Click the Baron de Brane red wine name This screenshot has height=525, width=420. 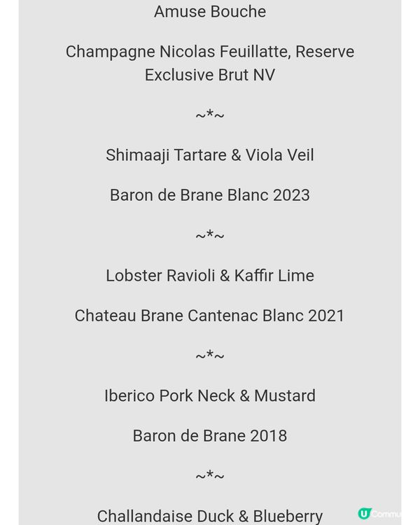point(189,436)
